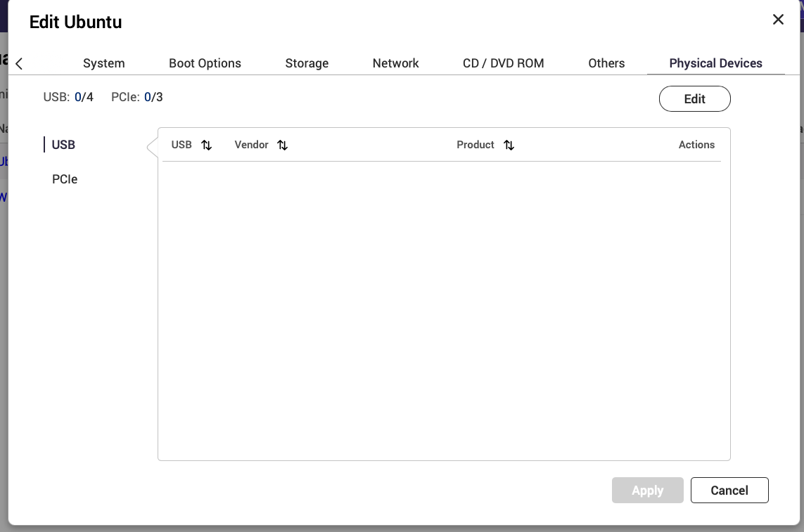
Task: Open the CD / DVD ROM tab
Action: [x=503, y=63]
